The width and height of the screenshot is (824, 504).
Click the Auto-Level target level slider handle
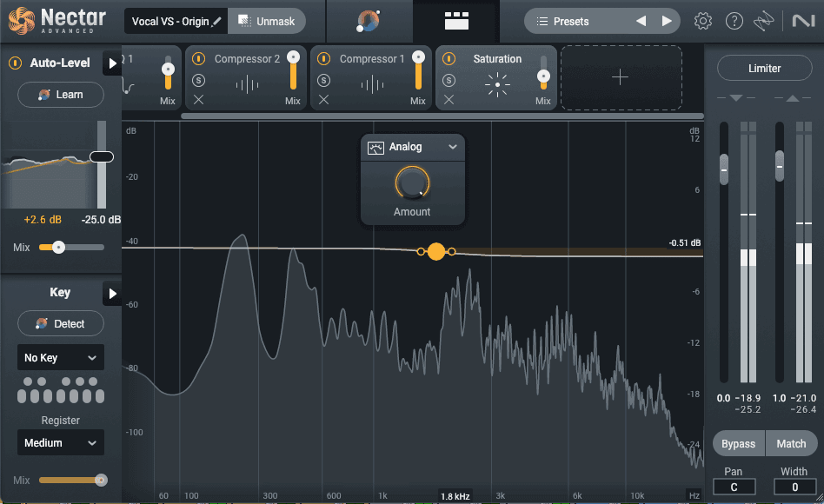click(102, 156)
